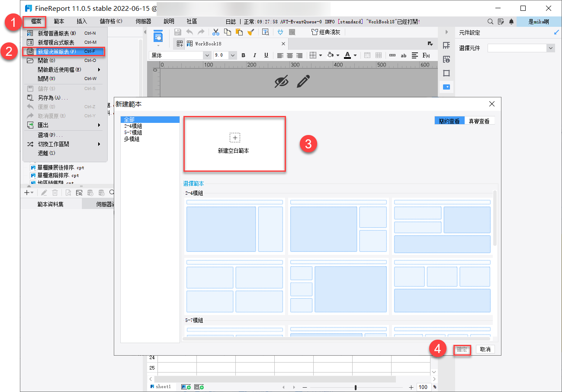Viewport: 562px width, 392px height.
Task: Click the pencil edit icon on canvas
Action: [304, 81]
